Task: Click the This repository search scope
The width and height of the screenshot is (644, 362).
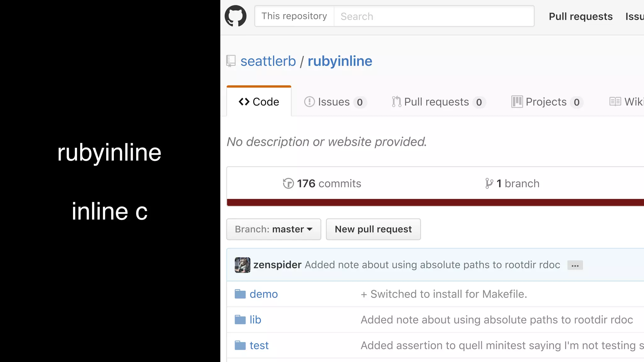Action: tap(294, 16)
